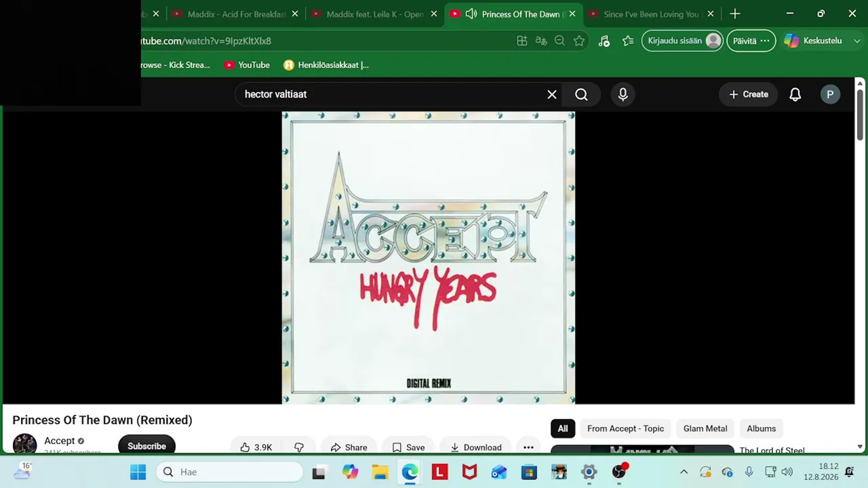The image size is (868, 488).
Task: Open the Accept channel name link
Action: point(60,441)
